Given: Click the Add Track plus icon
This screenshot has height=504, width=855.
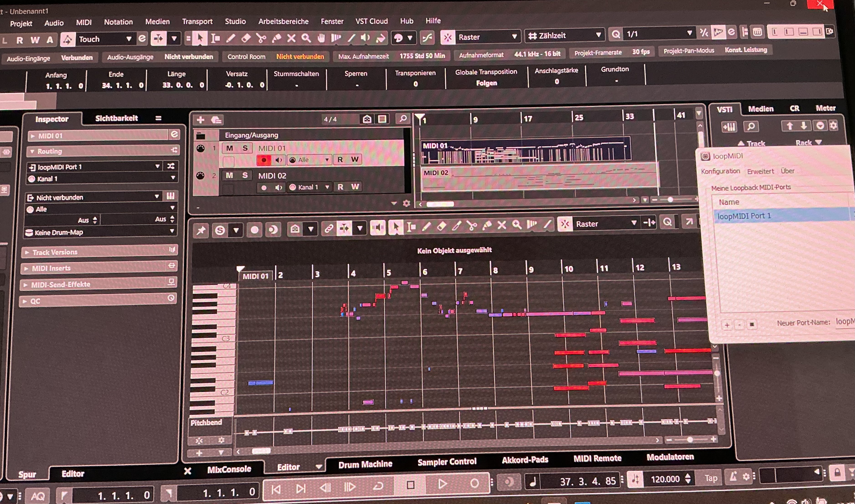Looking at the screenshot, I should pyautogui.click(x=200, y=120).
